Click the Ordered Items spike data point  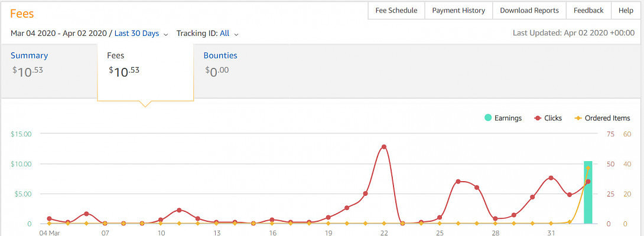point(588,168)
